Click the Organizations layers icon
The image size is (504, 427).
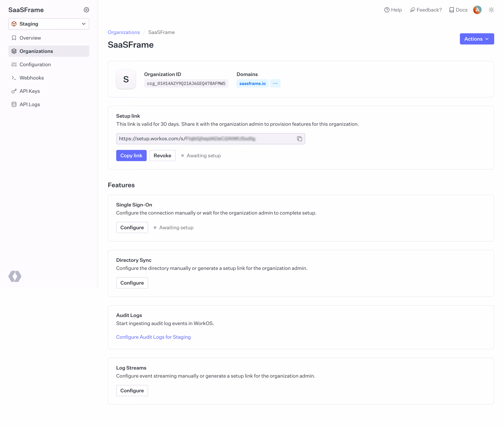click(x=14, y=51)
